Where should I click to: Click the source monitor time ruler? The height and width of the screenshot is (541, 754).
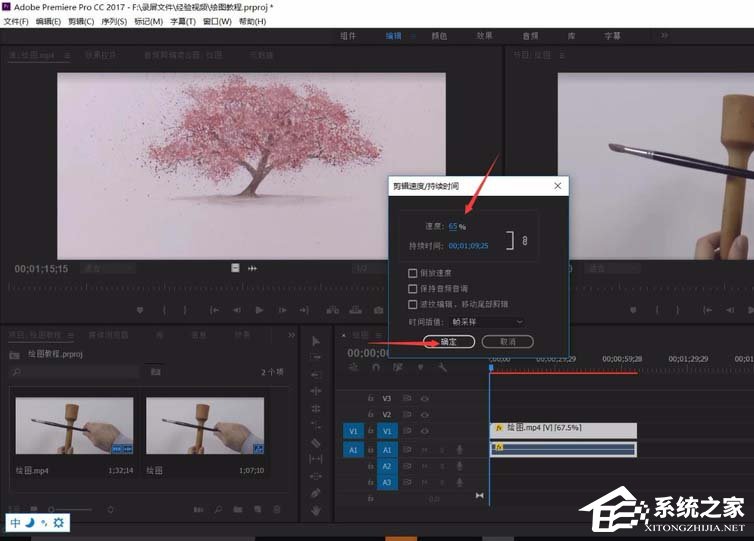coord(197,288)
